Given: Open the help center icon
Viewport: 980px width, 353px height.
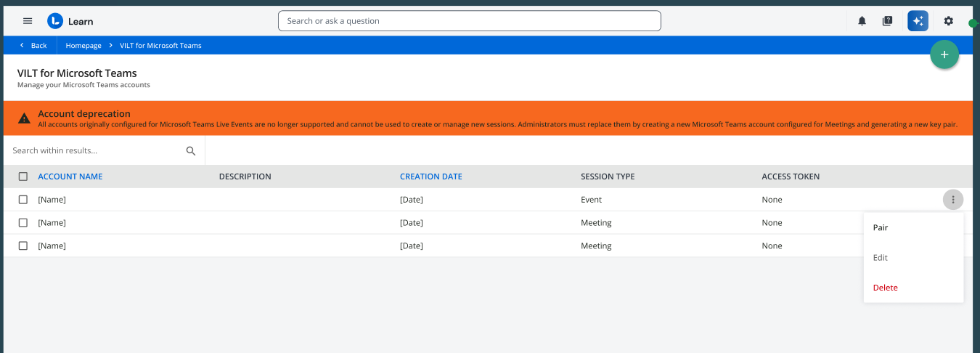Looking at the screenshot, I should coord(887,21).
